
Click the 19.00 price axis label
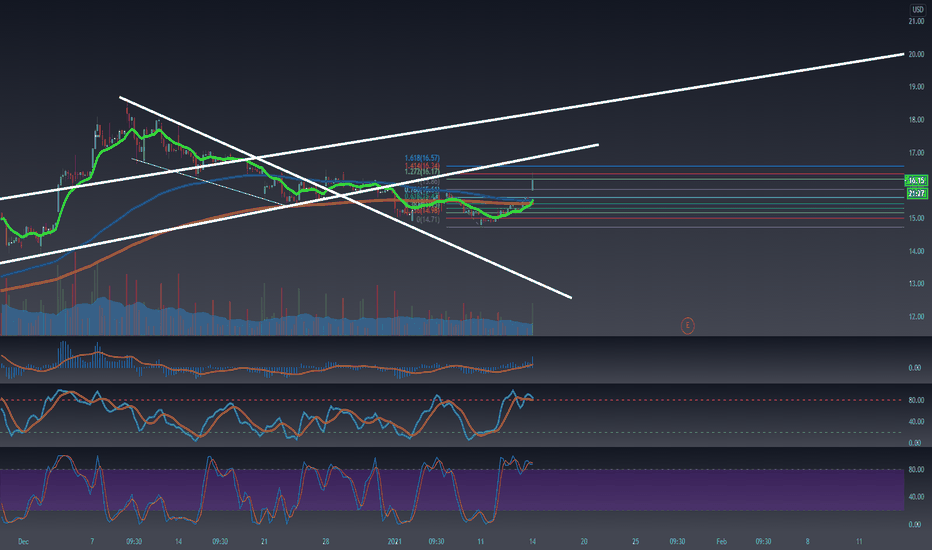[916, 87]
